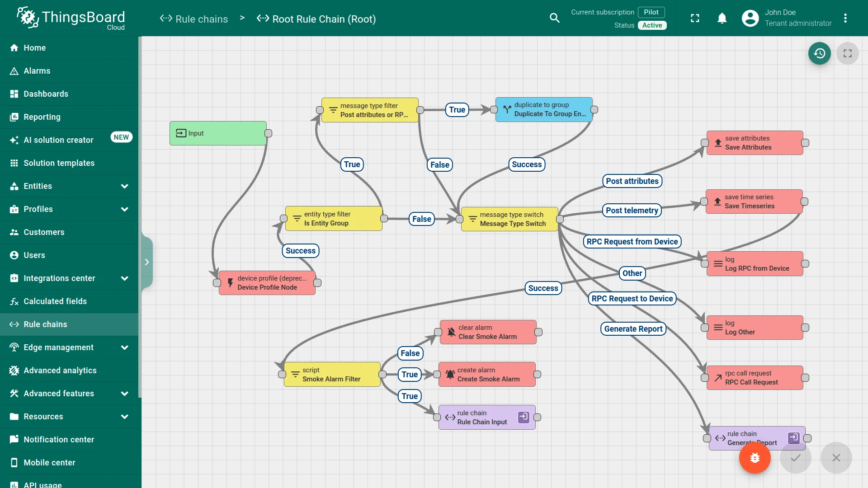Select the Create Smoke Alarm node
This screenshot has height=488, width=868.
coord(487,375)
